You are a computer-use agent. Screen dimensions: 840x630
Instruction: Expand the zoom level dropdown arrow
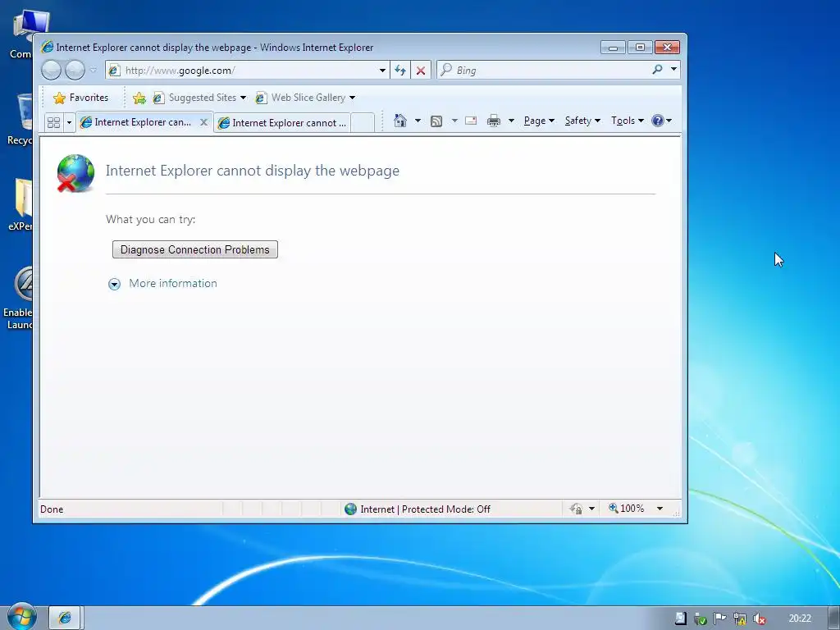coord(660,509)
